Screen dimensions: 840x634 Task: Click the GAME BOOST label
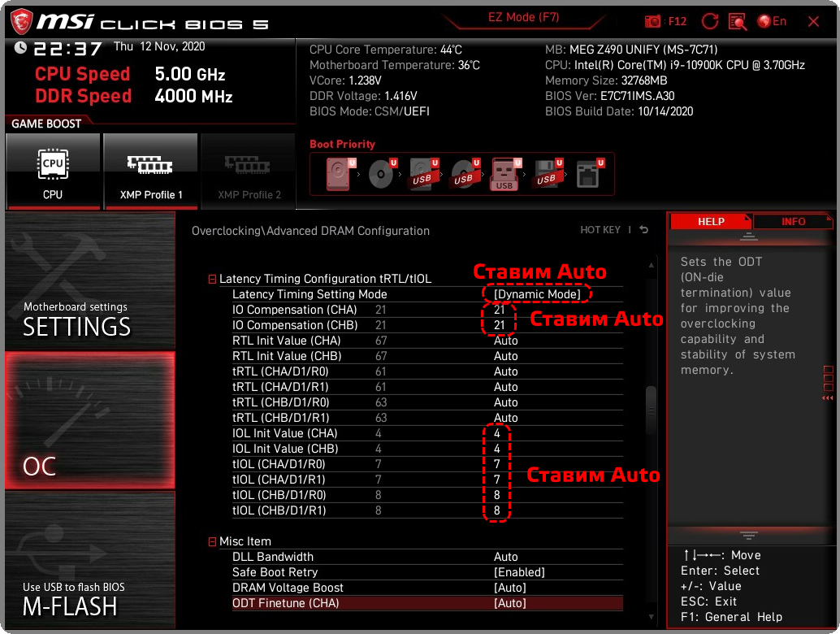pyautogui.click(x=46, y=124)
